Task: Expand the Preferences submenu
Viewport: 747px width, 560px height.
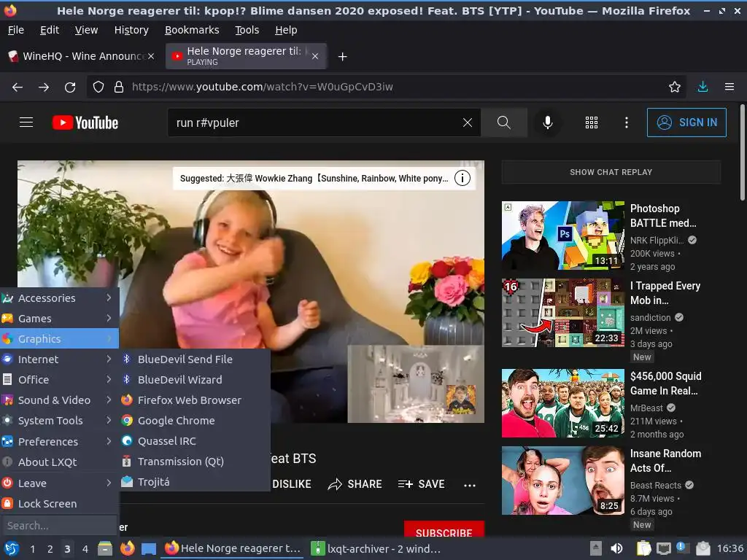Action: point(60,442)
